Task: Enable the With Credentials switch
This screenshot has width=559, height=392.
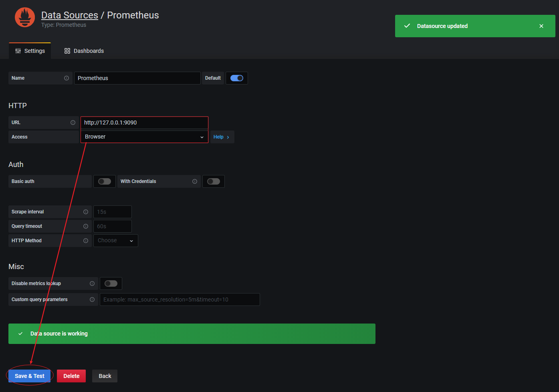Action: click(214, 181)
